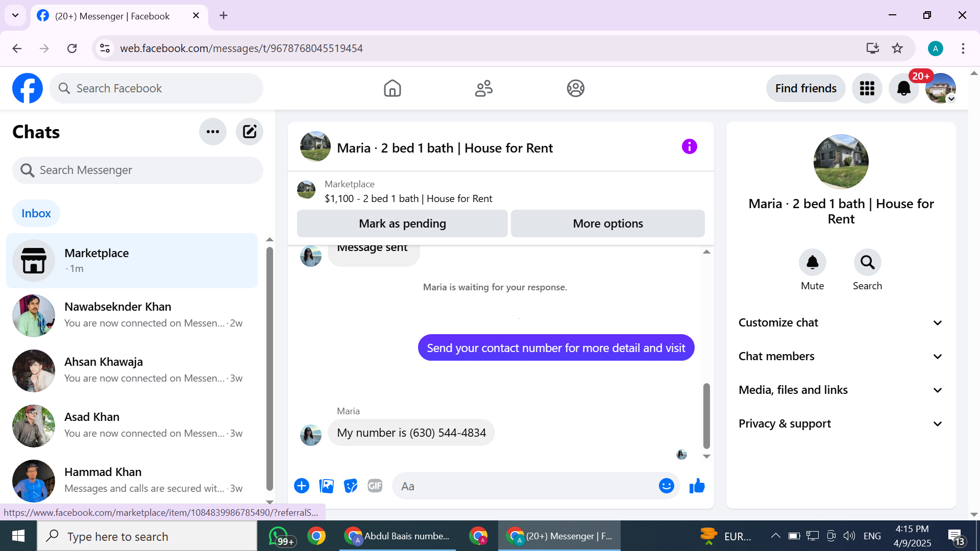
Task: Open a new browser tab
Action: tap(224, 15)
